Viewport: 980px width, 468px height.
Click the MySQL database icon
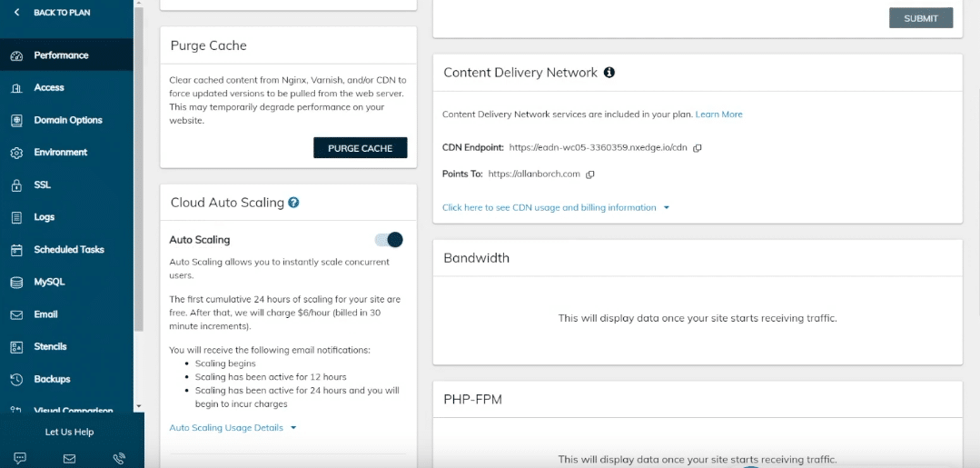17,283
